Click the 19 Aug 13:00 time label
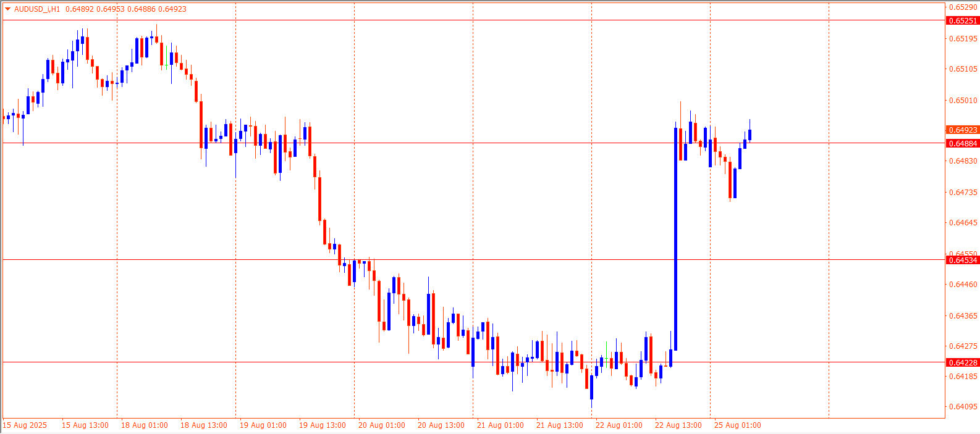 click(323, 425)
